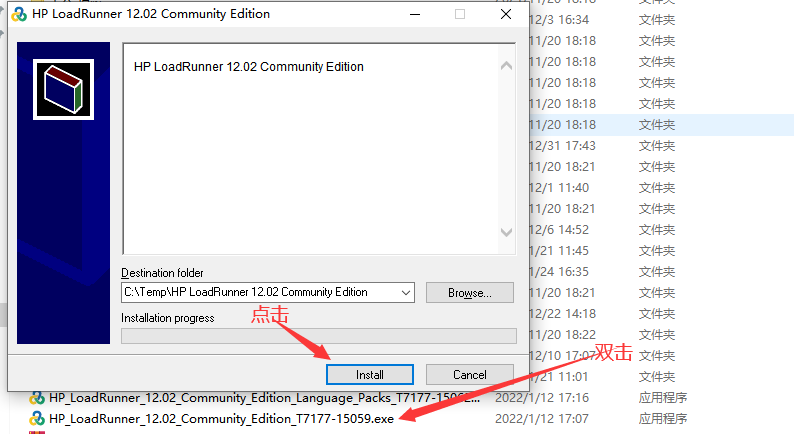
Task: Click the installer package box icon
Action: pyautogui.click(x=63, y=90)
